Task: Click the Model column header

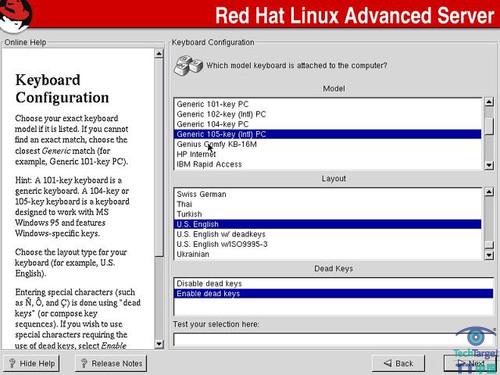Action: pos(334,89)
